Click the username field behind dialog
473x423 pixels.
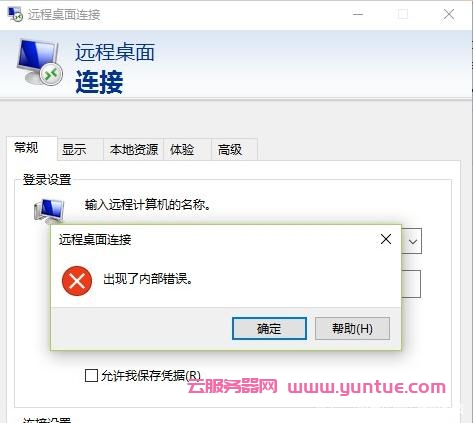click(x=411, y=284)
